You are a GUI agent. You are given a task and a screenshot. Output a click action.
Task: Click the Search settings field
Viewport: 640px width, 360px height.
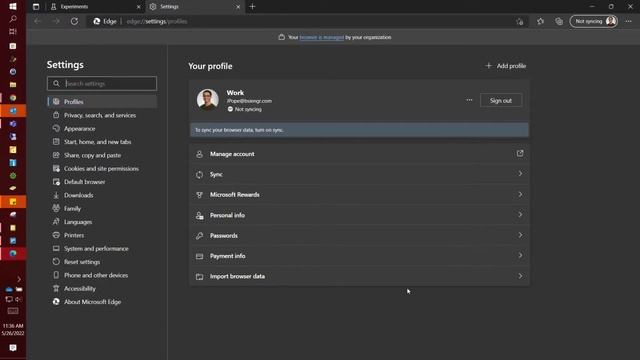[x=102, y=83]
